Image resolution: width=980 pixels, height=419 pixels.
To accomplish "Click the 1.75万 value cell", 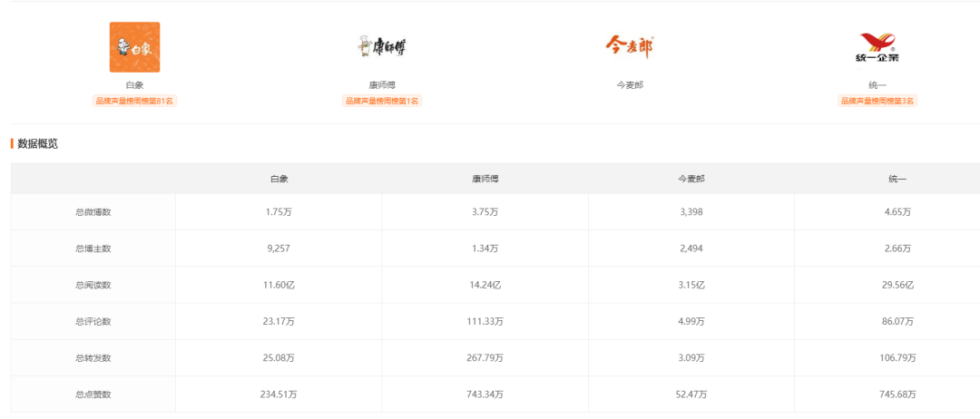I will 279,212.
